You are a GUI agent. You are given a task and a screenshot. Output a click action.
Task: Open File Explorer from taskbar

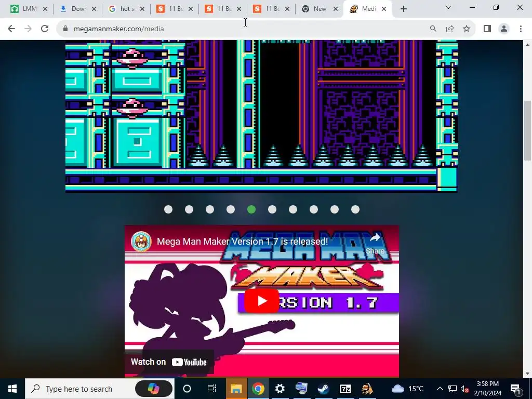point(236,389)
